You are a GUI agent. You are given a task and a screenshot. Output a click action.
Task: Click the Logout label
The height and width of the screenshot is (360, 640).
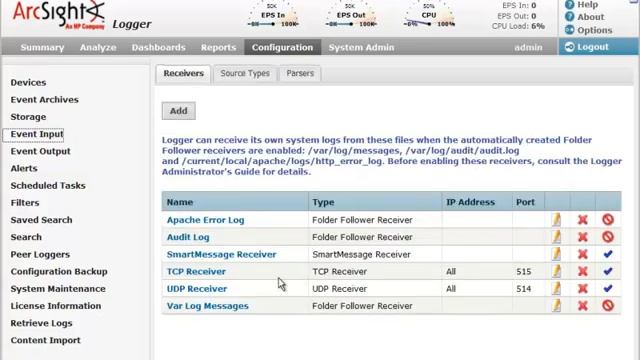pyautogui.click(x=593, y=47)
